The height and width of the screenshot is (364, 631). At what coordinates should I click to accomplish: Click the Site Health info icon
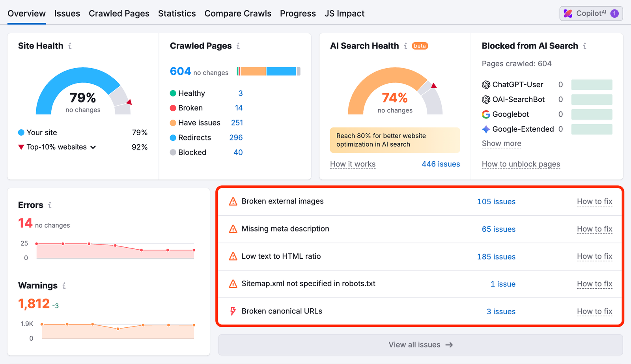coord(70,46)
